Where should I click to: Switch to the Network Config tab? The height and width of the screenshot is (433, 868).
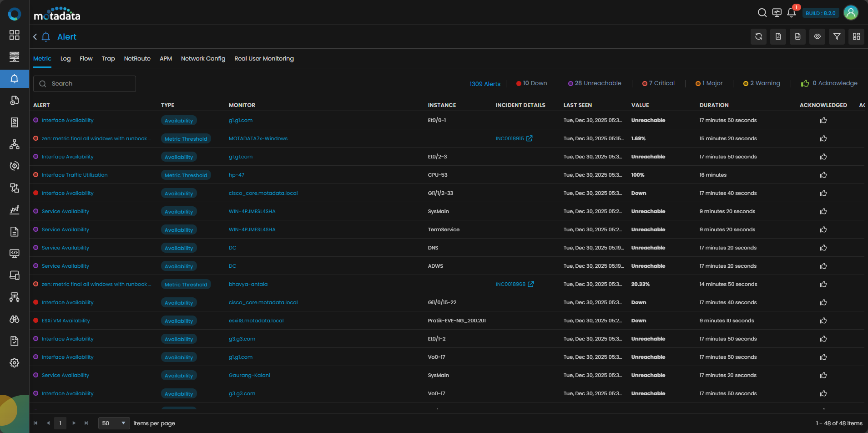pyautogui.click(x=203, y=59)
